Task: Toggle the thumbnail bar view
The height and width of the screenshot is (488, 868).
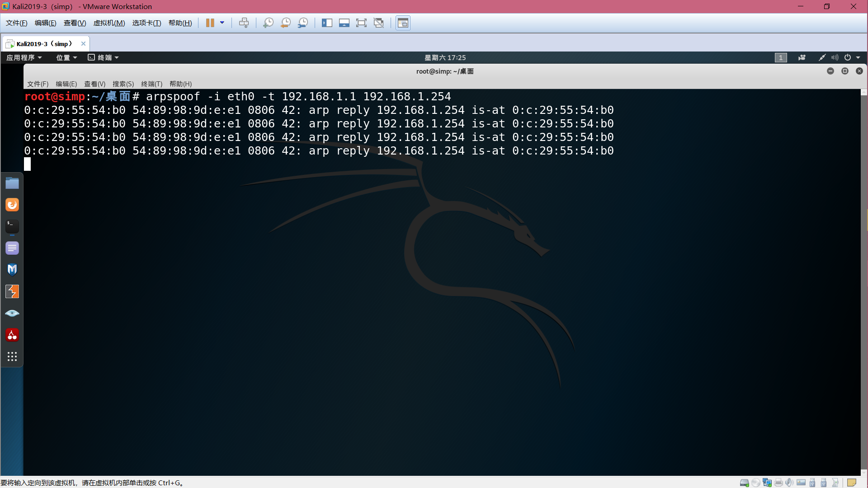Action: (344, 23)
